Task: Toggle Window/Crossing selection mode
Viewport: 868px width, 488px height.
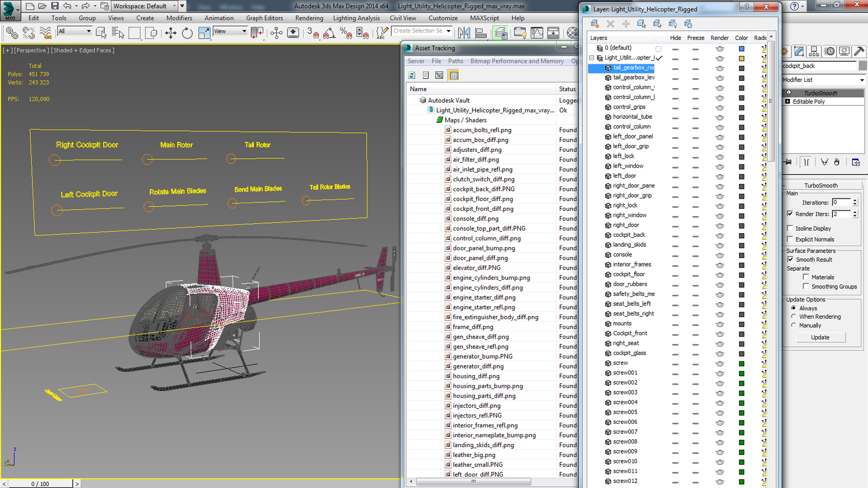Action: [151, 33]
